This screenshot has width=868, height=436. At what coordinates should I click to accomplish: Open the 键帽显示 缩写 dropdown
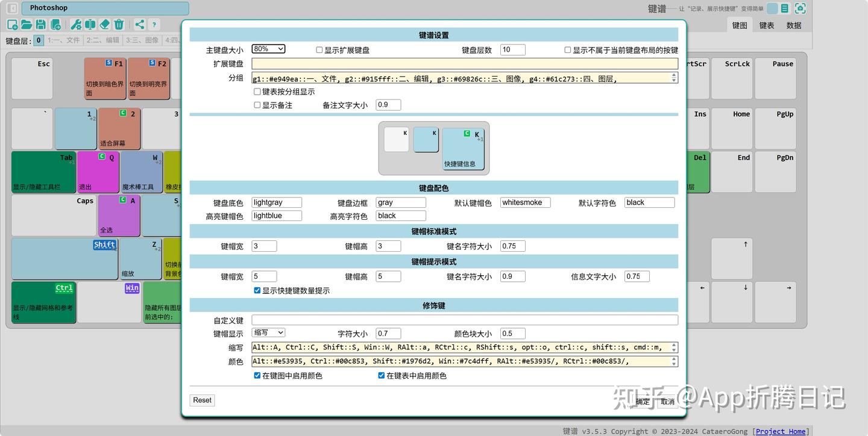tap(268, 332)
